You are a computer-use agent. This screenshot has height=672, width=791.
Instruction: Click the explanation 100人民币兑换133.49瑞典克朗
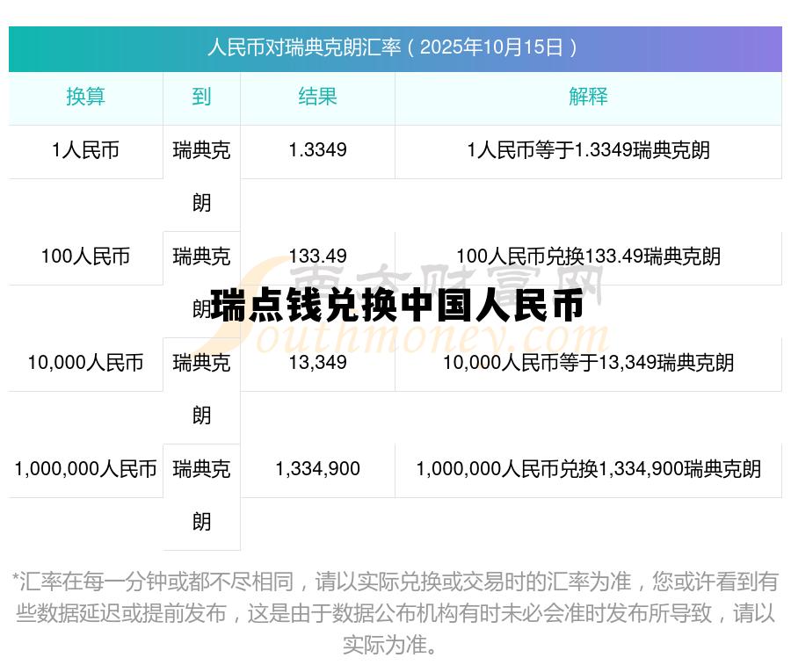point(589,257)
